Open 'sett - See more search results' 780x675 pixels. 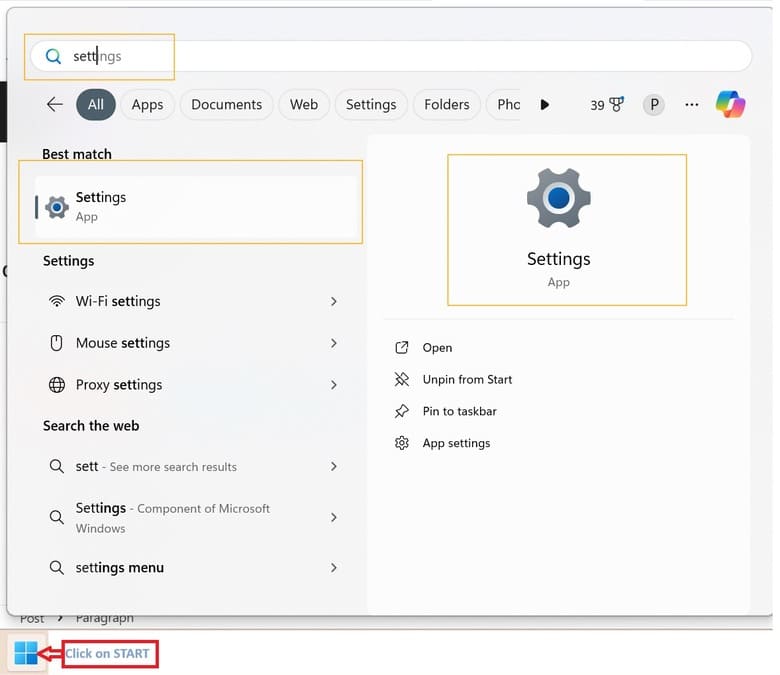coord(193,466)
